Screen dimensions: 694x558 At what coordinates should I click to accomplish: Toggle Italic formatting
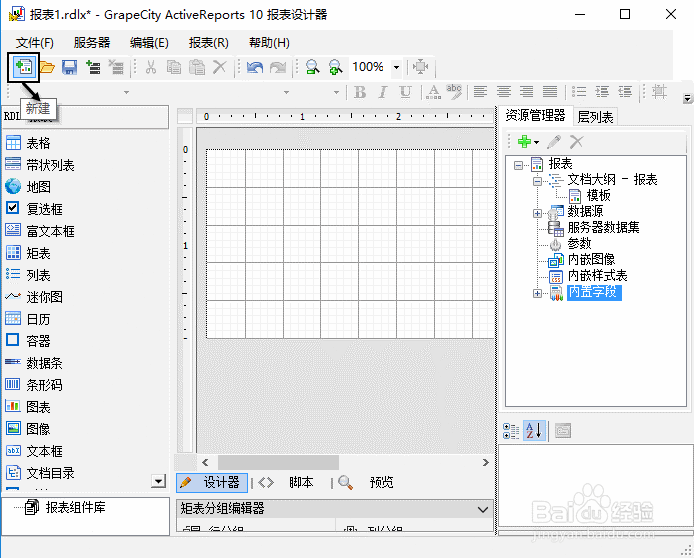pos(383,92)
